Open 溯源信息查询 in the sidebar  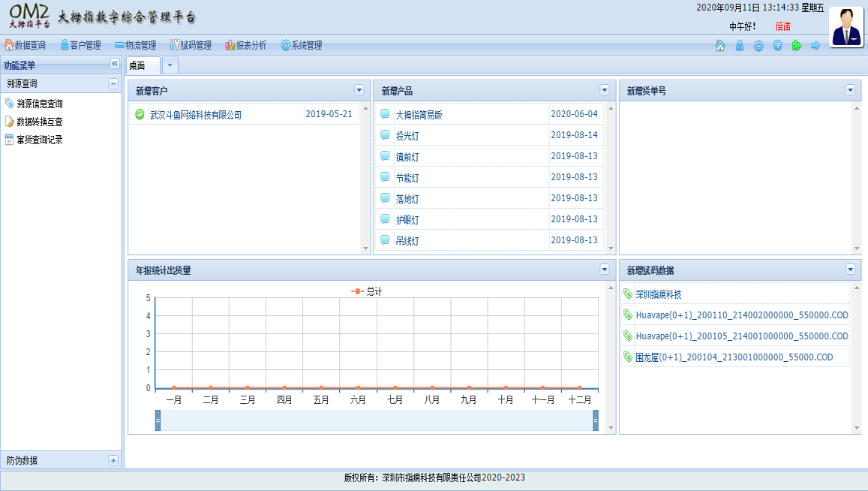pos(39,104)
